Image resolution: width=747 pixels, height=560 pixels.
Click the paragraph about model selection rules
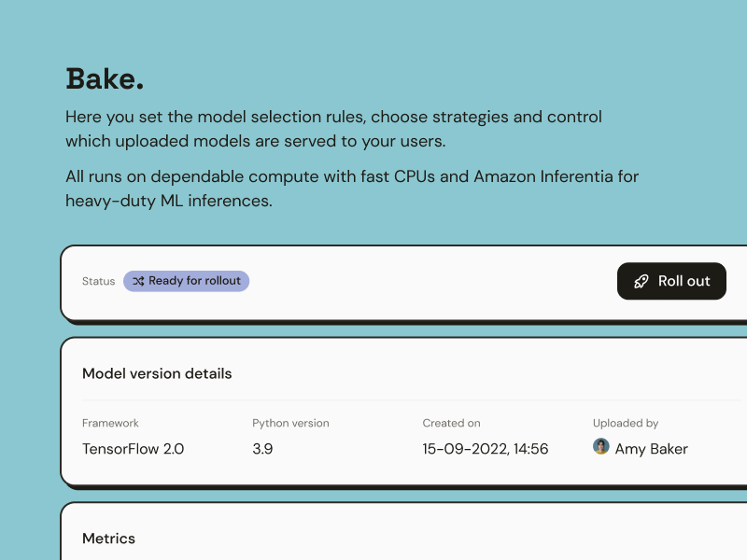tap(333, 129)
